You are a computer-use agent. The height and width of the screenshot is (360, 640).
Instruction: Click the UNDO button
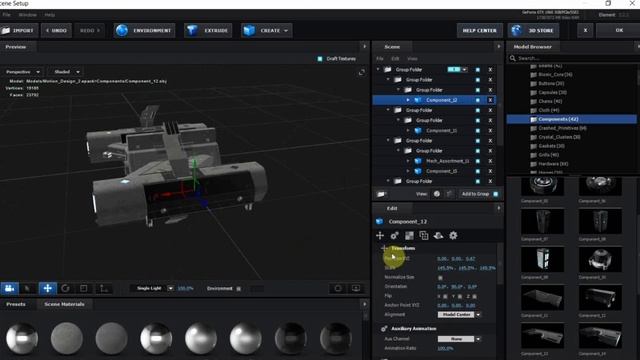pyautogui.click(x=56, y=30)
